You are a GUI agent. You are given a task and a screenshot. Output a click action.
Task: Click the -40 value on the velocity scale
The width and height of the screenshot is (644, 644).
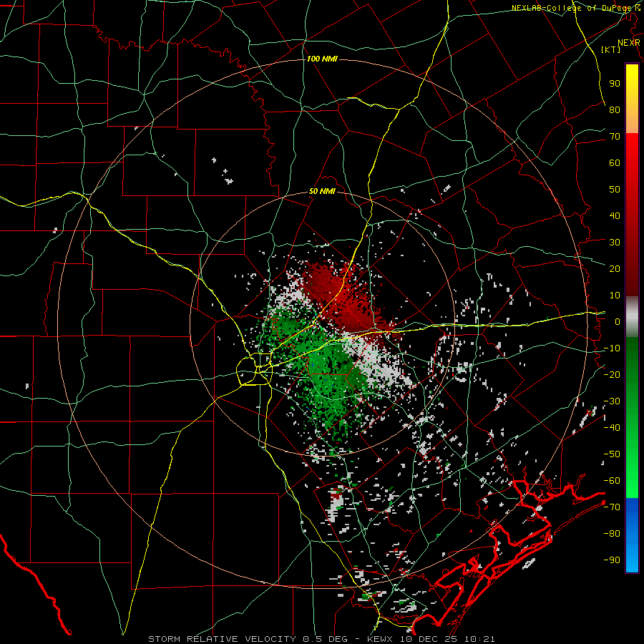pos(612,428)
